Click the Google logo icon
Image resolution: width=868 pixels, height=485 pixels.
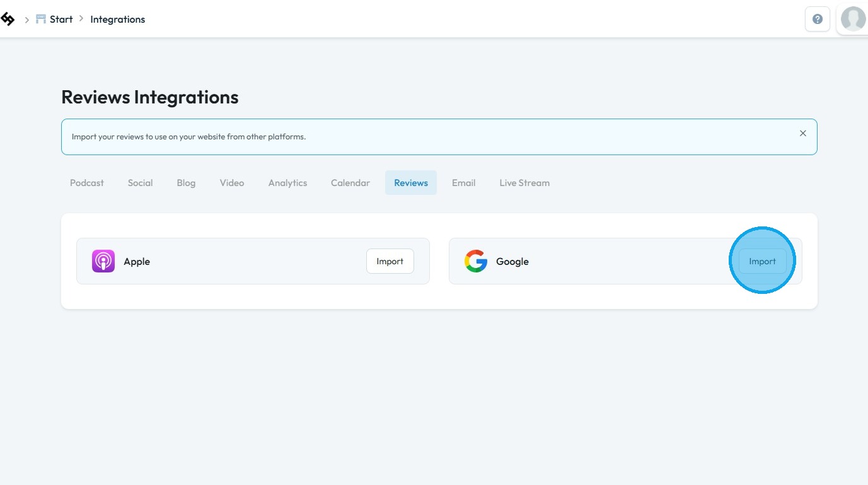[476, 261]
